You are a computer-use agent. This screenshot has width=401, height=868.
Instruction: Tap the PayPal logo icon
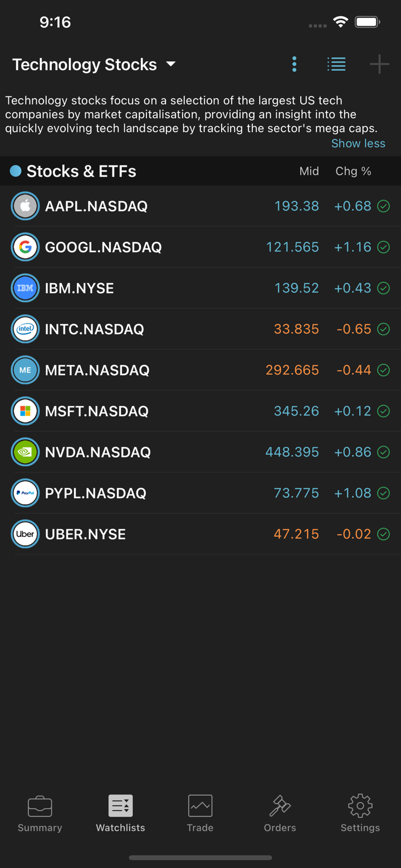pos(25,493)
